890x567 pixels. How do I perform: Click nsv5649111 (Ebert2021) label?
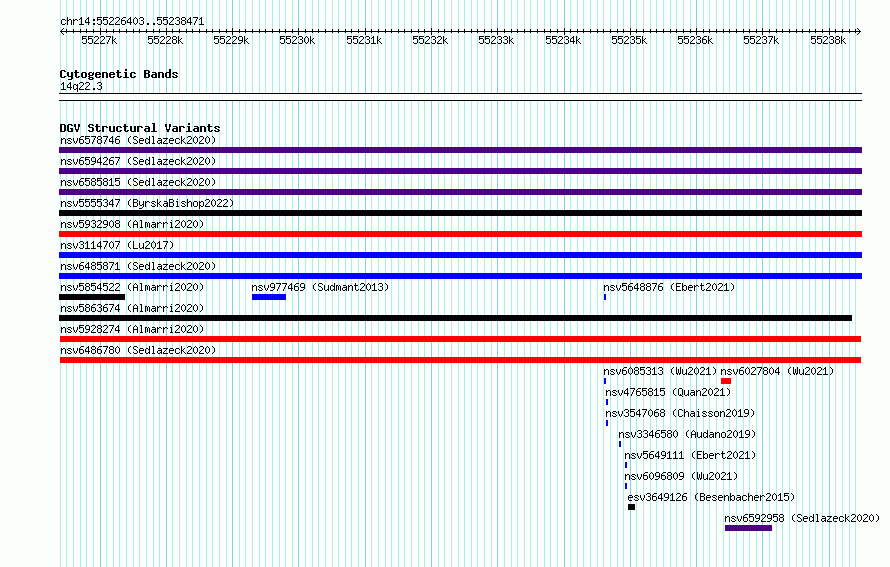[x=690, y=455]
